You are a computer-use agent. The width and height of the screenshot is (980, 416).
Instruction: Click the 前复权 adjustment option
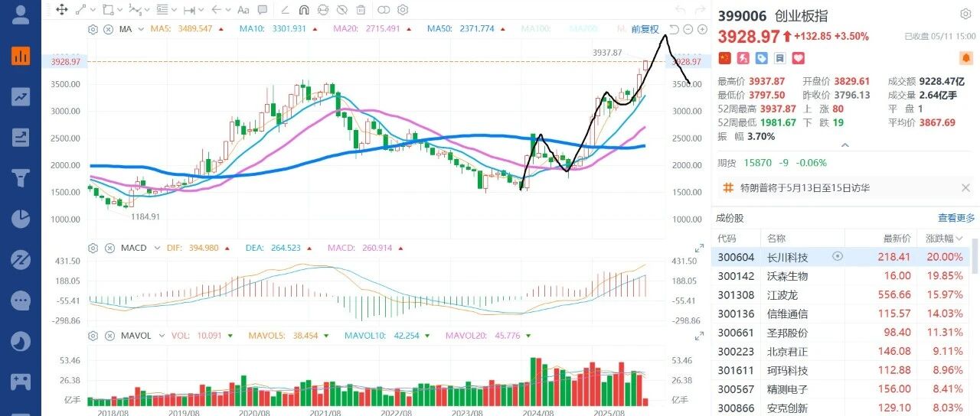(x=645, y=29)
